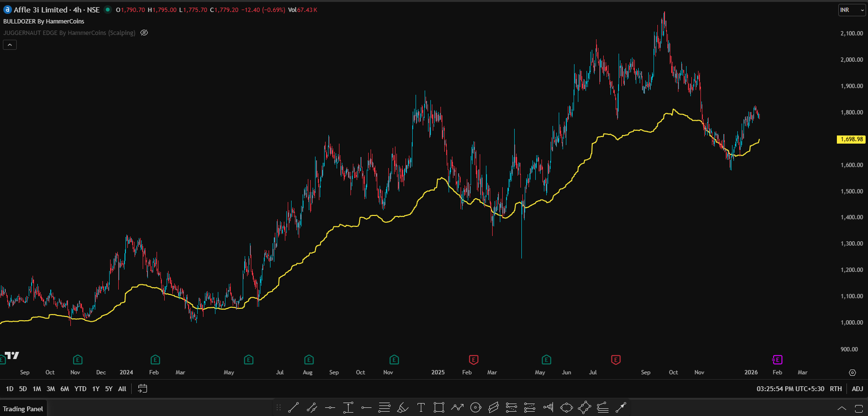This screenshot has width=868, height=416.
Task: Pick the Highlighter brush tool
Action: [x=403, y=407]
